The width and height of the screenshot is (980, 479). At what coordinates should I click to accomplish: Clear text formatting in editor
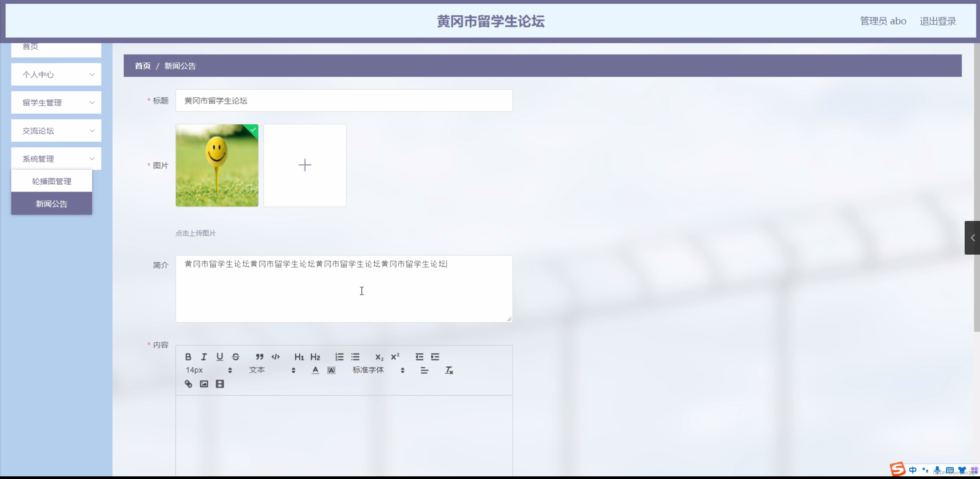click(449, 370)
